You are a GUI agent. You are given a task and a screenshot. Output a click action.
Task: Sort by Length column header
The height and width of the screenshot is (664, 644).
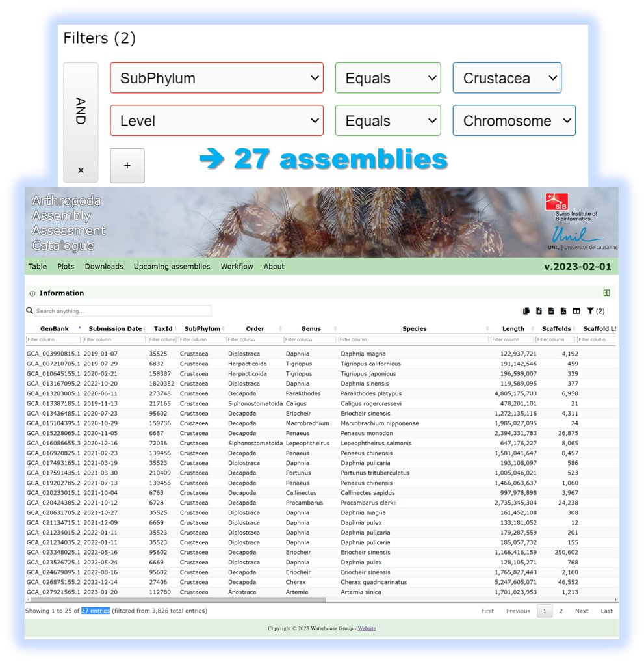513,328
